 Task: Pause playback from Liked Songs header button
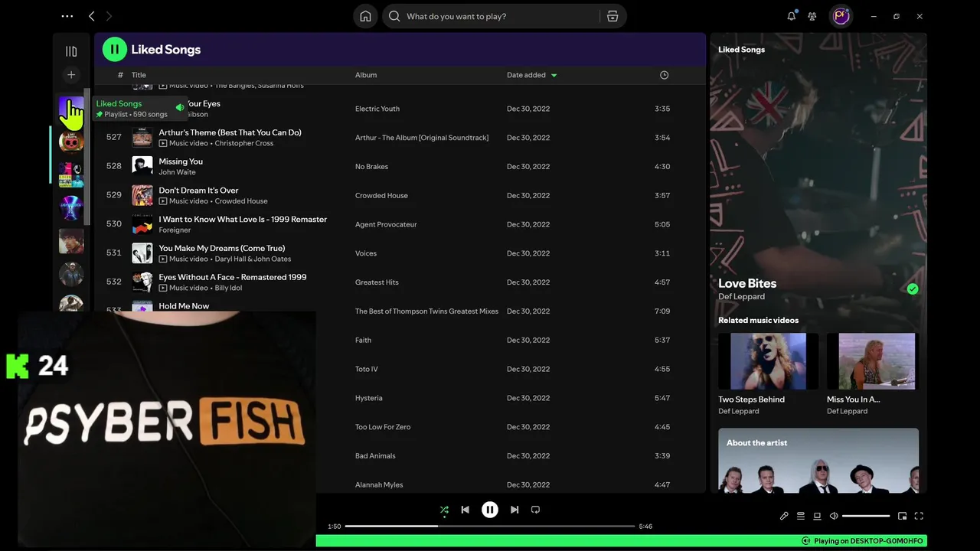pos(115,50)
